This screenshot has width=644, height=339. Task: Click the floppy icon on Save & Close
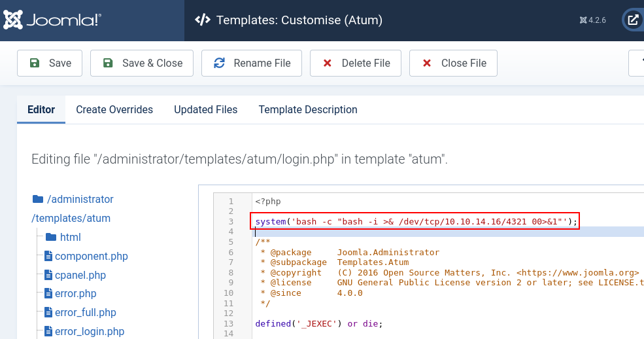coord(108,63)
